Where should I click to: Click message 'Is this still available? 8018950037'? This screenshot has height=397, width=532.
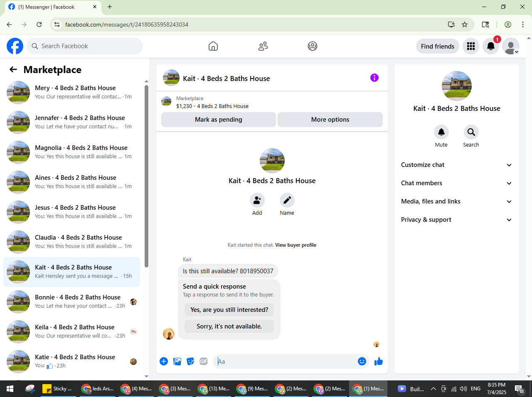(228, 271)
